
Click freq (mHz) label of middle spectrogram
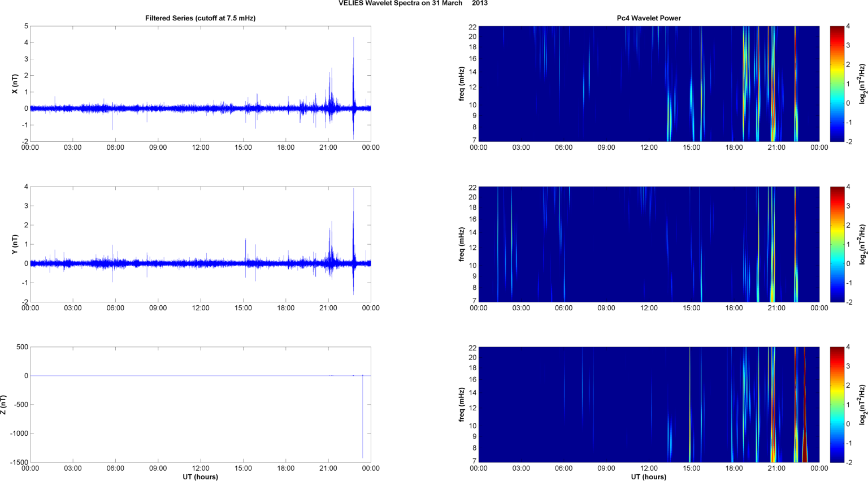[462, 244]
